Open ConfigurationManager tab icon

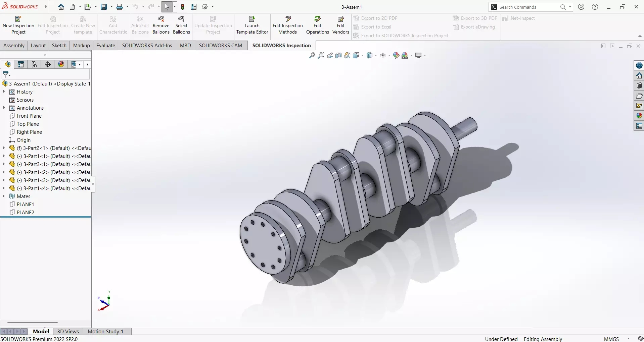tap(34, 64)
